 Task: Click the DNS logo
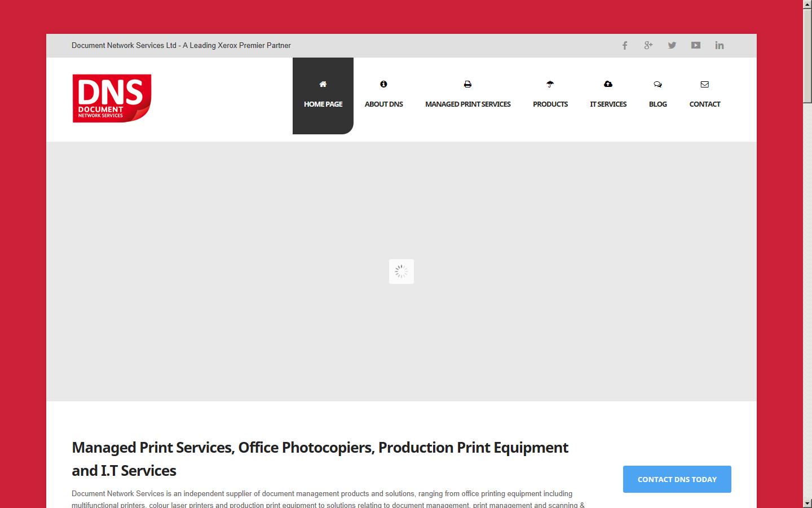pyautogui.click(x=112, y=98)
